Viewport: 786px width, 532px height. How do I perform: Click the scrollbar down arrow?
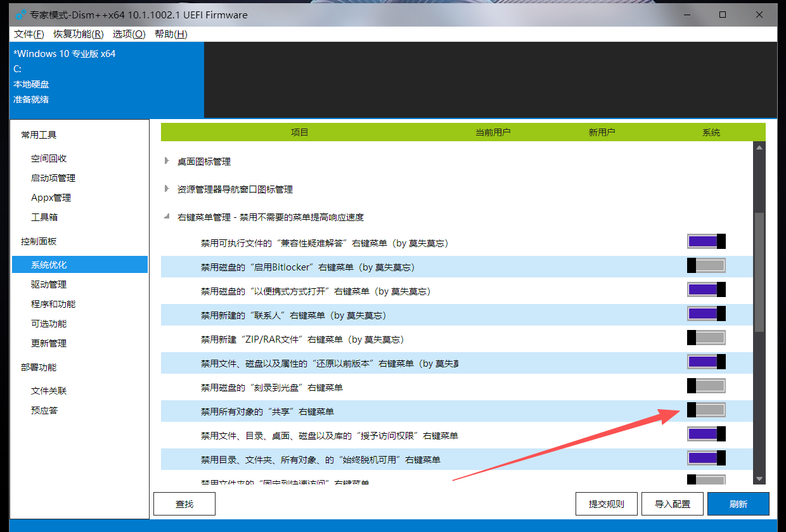pyautogui.click(x=759, y=479)
